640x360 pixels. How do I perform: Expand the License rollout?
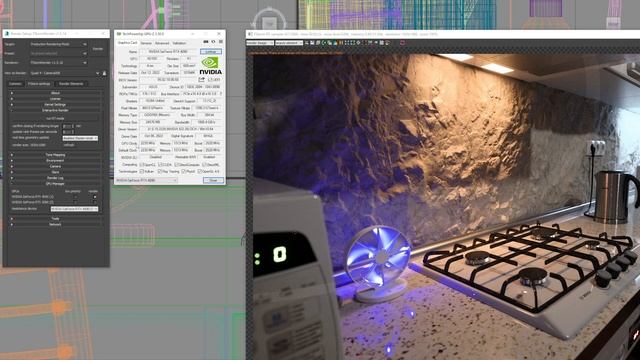coord(56,99)
